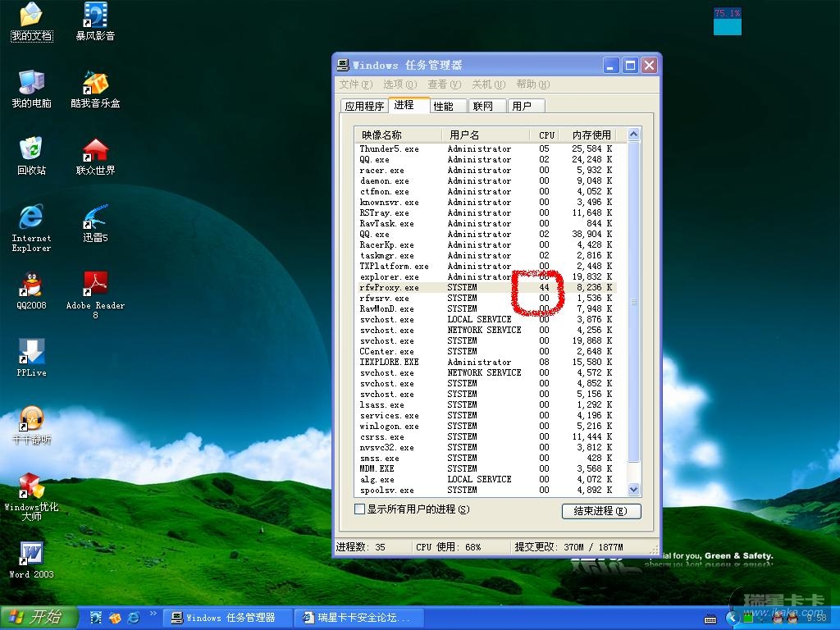Open the PPLive desktop icon
Screen dimensions: 840x630
click(x=31, y=353)
